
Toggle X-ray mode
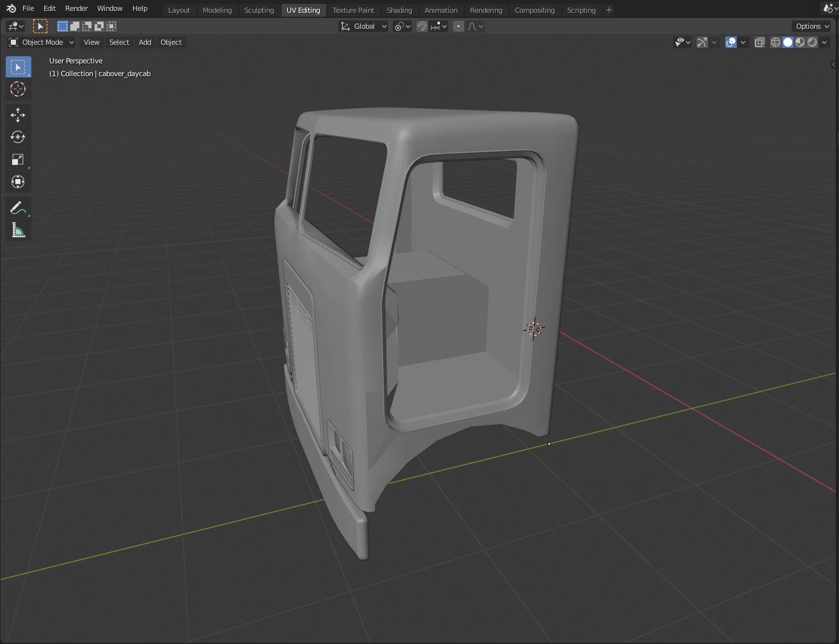coord(759,42)
